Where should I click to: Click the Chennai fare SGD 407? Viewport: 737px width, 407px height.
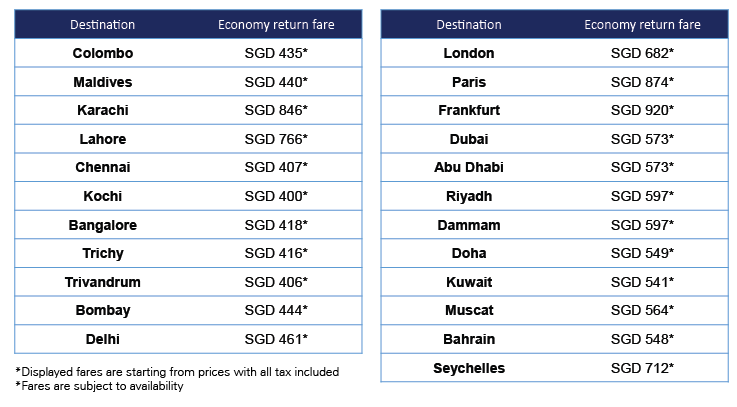[x=276, y=167]
